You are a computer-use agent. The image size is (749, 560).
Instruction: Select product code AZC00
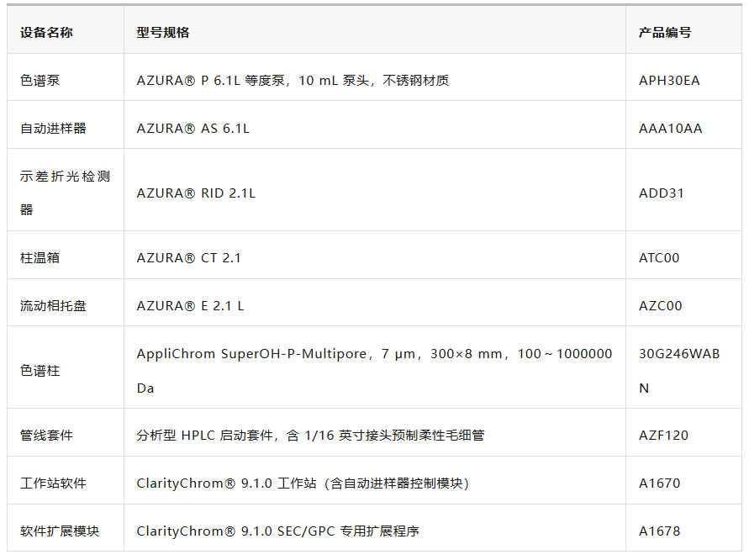click(683, 303)
